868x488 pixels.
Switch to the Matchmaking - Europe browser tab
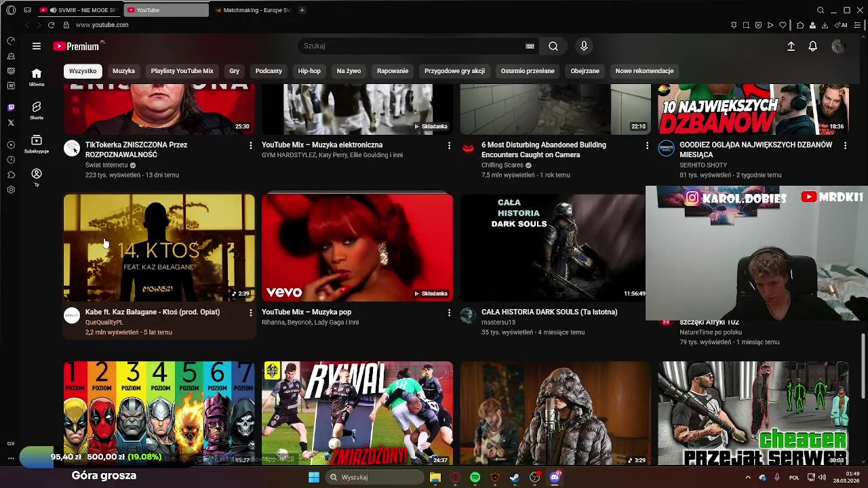[251, 10]
